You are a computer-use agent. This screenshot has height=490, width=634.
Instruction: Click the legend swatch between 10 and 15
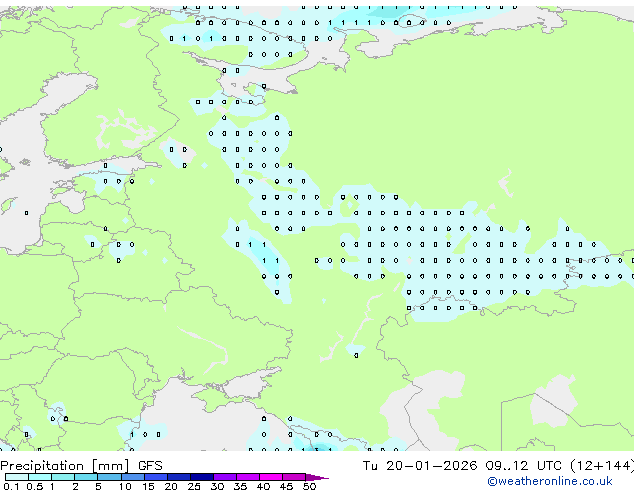tap(132, 477)
